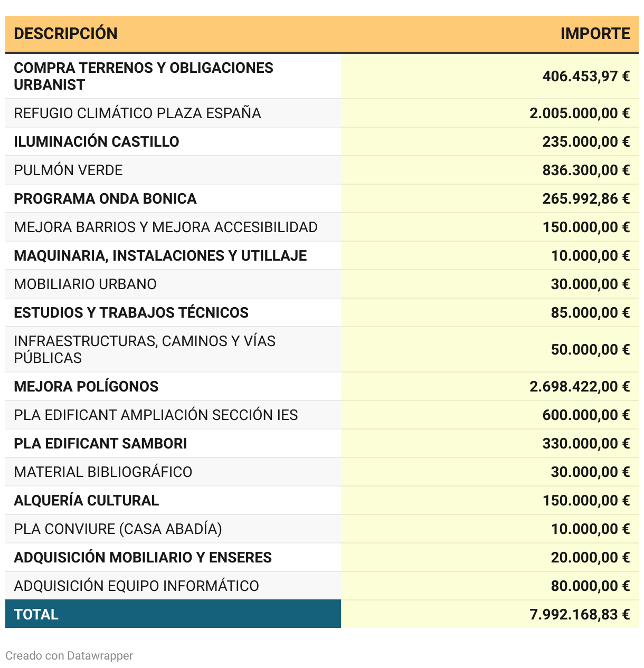Select the REFUGIO CLIMÁTICO PLAZA ESPAÑA row label
Image resolution: width=644 pixels, height=668 pixels.
tap(137, 113)
